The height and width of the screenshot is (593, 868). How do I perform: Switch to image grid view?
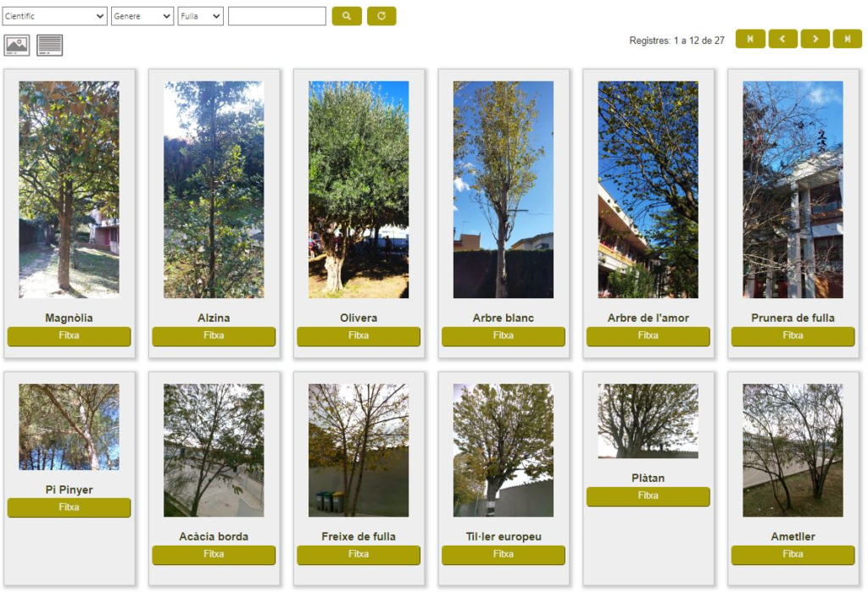pos(17,45)
